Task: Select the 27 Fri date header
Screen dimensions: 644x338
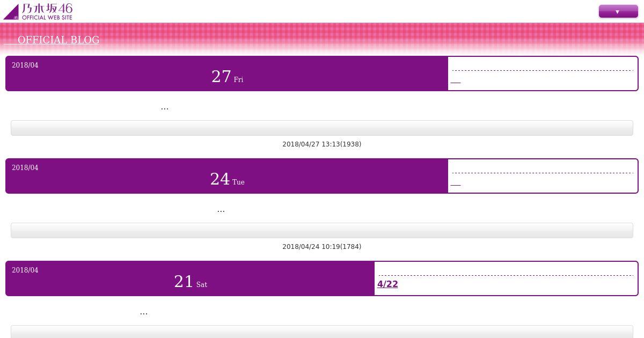Action: tap(227, 77)
